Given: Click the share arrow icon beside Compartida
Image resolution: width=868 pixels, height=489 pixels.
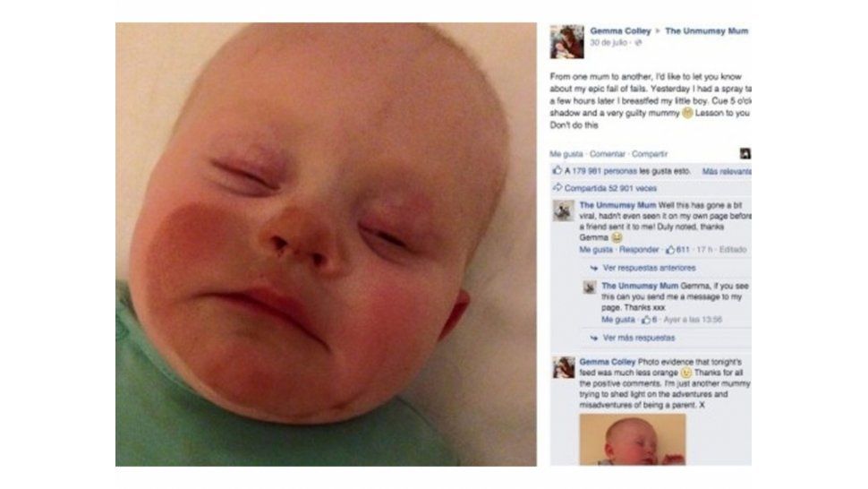Looking at the screenshot, I should 557,188.
